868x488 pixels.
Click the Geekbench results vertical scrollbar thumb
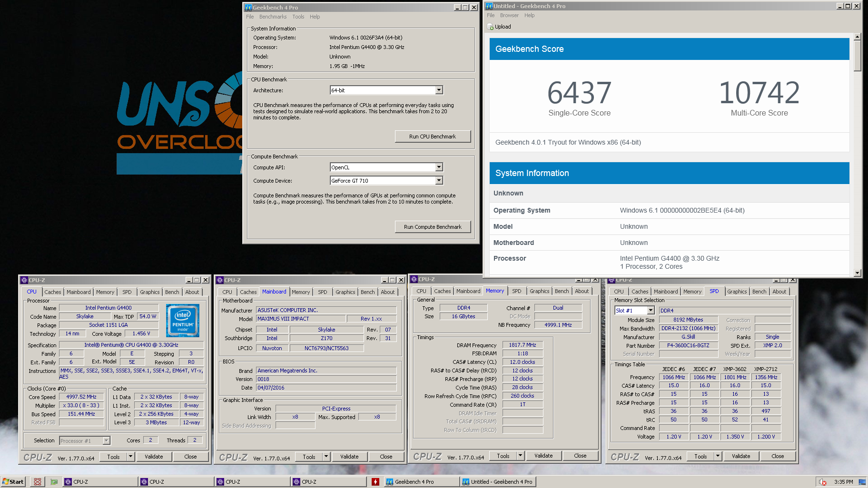(x=857, y=56)
